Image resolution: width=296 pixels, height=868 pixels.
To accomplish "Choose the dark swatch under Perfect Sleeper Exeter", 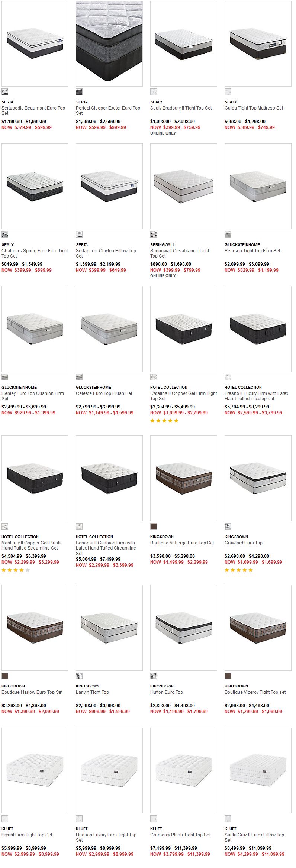I will point(79,92).
